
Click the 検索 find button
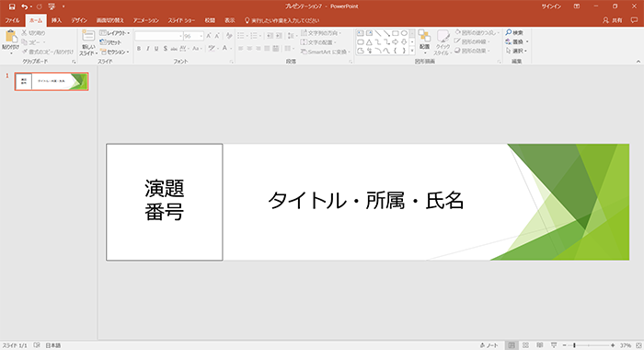click(x=514, y=32)
